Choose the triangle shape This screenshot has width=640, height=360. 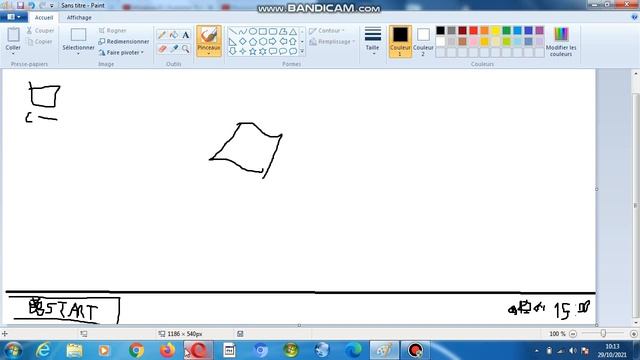click(293, 31)
